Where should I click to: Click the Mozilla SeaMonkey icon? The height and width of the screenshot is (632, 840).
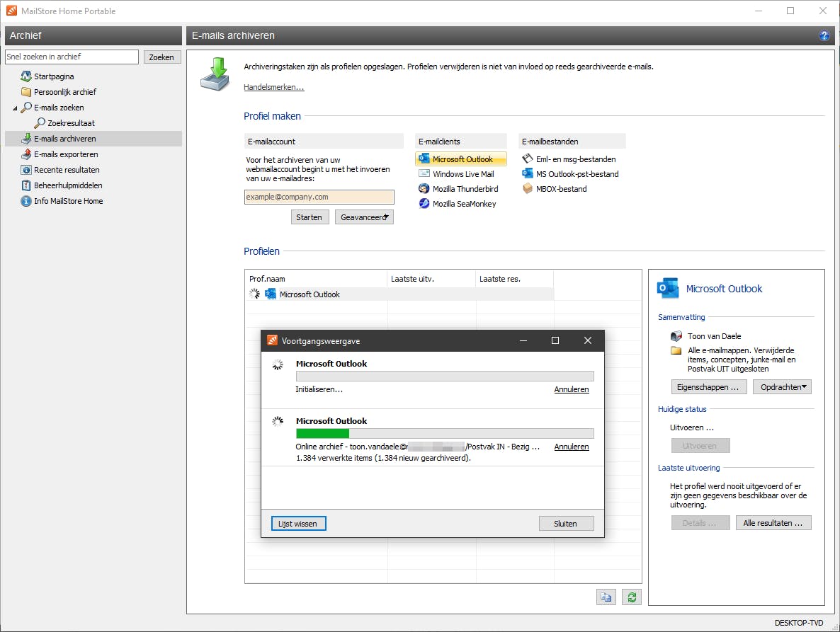(424, 203)
